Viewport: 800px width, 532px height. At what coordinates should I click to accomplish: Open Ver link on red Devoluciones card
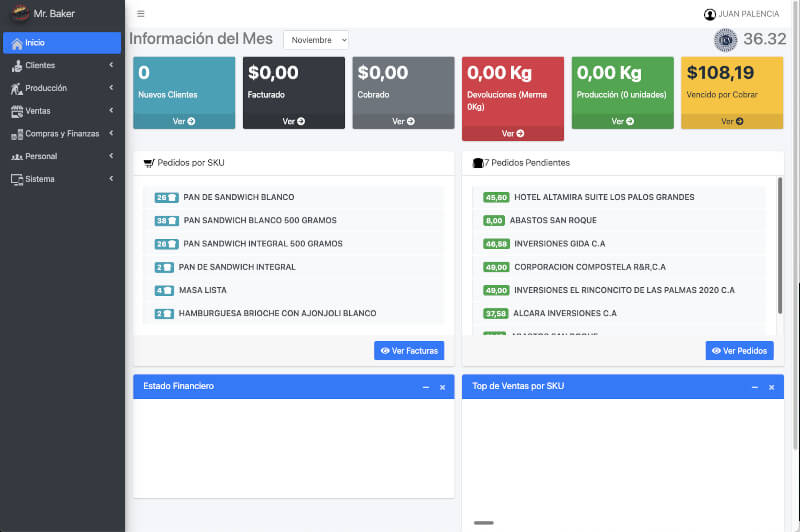coord(512,133)
